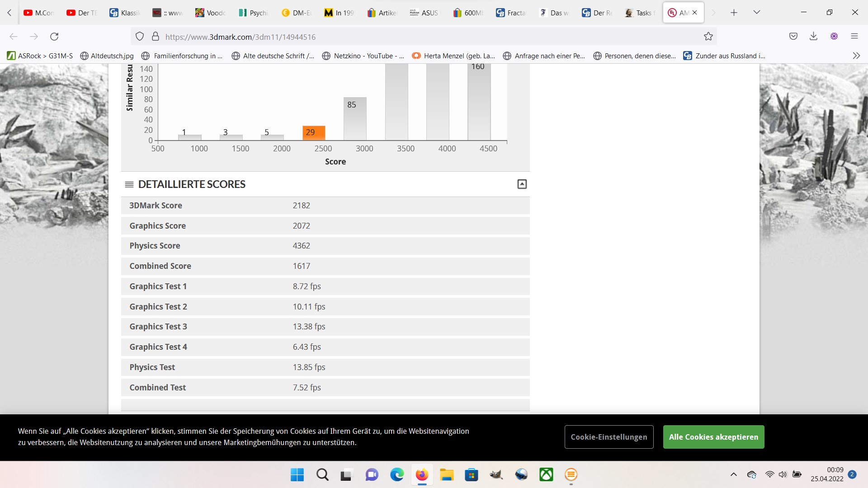Image resolution: width=868 pixels, height=488 pixels.
Task: Open the Xbox app from taskbar
Action: [546, 475]
